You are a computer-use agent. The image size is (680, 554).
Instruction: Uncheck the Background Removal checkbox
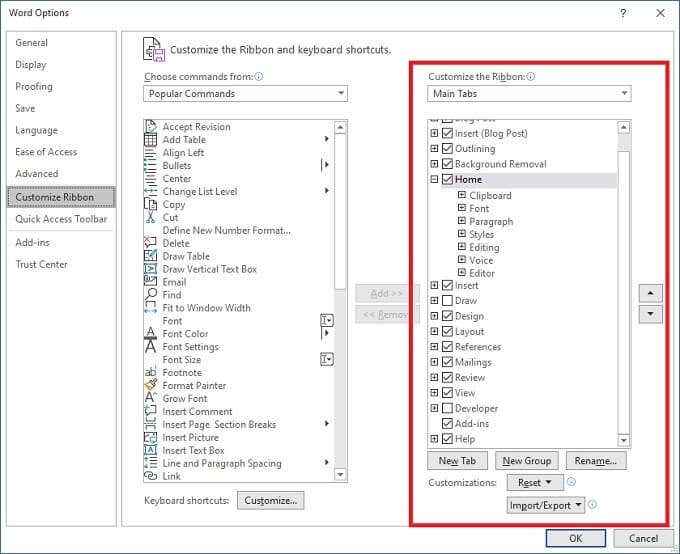447,164
